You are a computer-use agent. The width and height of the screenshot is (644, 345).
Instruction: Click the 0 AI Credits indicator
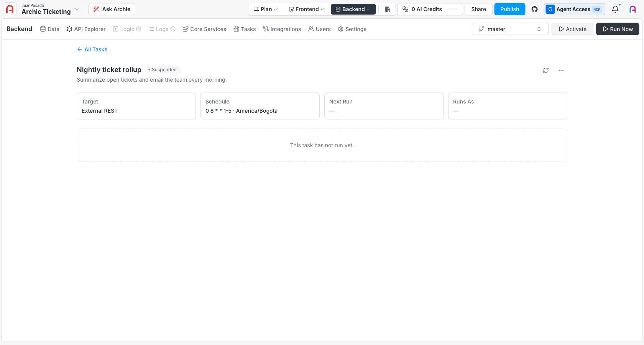[x=430, y=9]
